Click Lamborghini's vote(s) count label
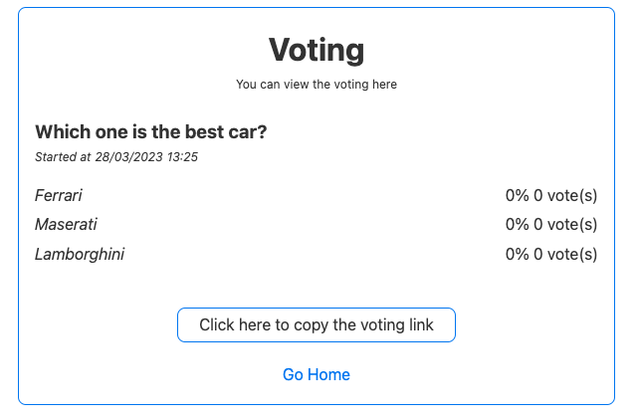This screenshot has width=640, height=418. click(x=566, y=254)
